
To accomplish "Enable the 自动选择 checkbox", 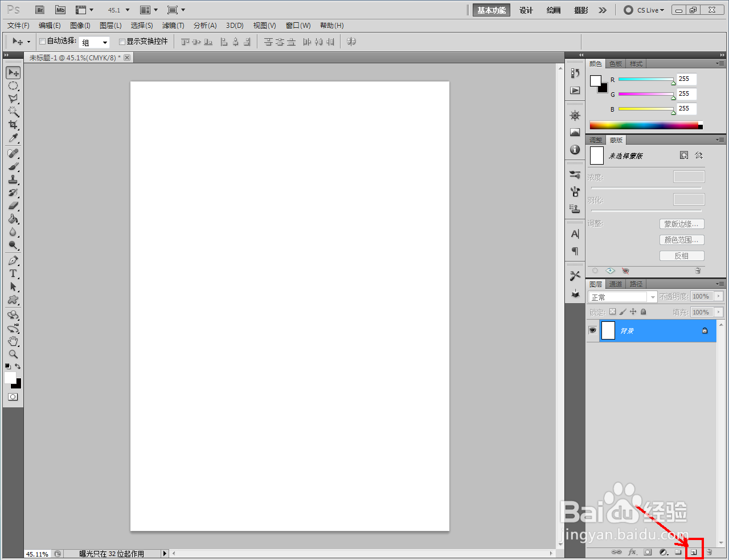I will pyautogui.click(x=42, y=41).
